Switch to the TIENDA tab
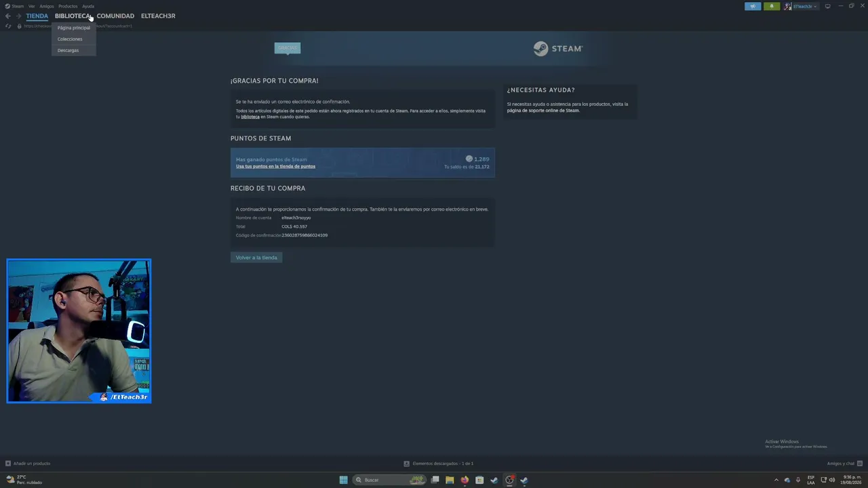The image size is (868, 488). (x=37, y=16)
